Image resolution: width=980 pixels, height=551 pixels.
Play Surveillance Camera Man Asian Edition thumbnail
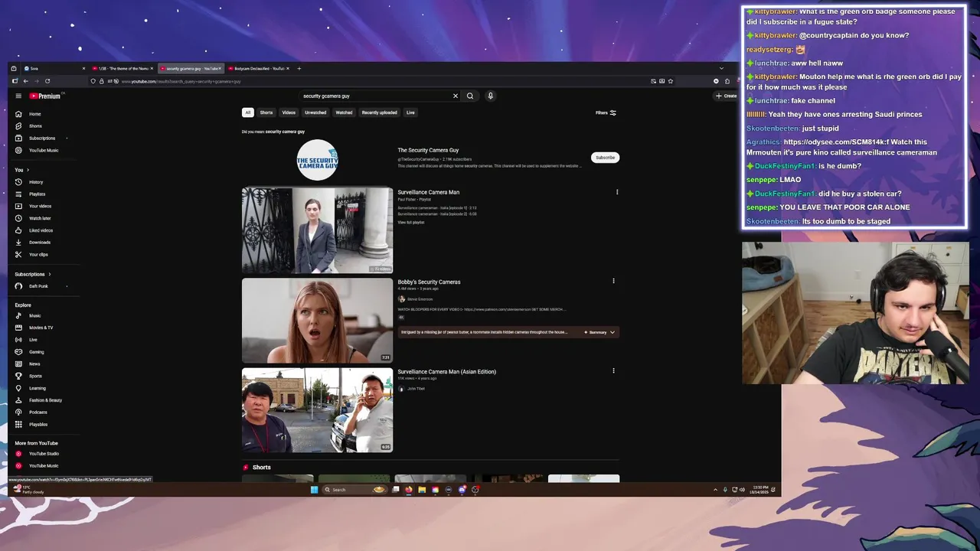tap(317, 410)
